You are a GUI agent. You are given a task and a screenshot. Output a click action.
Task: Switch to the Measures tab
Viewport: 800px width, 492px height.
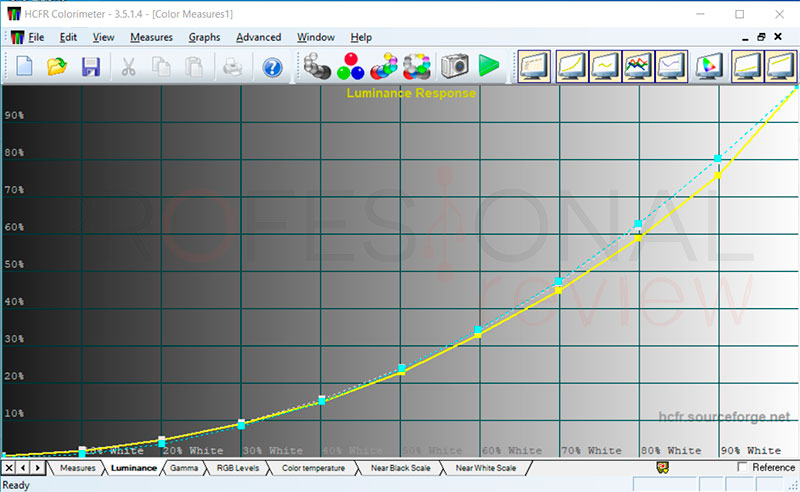[x=78, y=468]
